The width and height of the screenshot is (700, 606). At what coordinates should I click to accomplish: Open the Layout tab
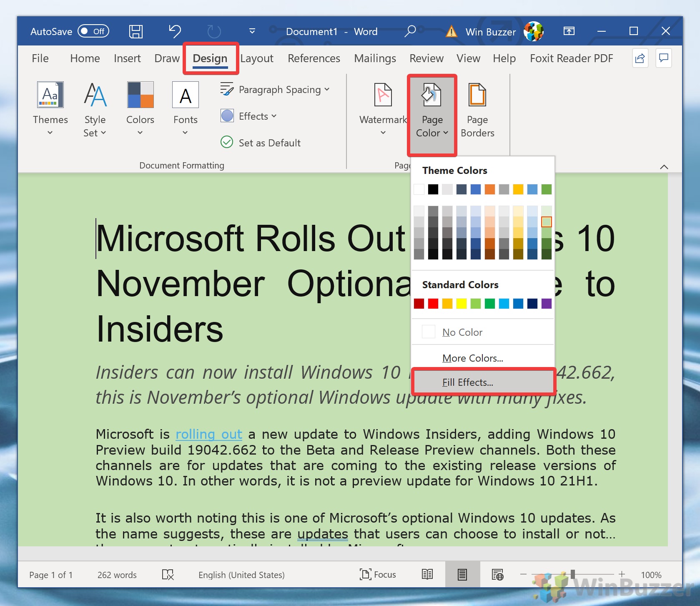click(257, 58)
